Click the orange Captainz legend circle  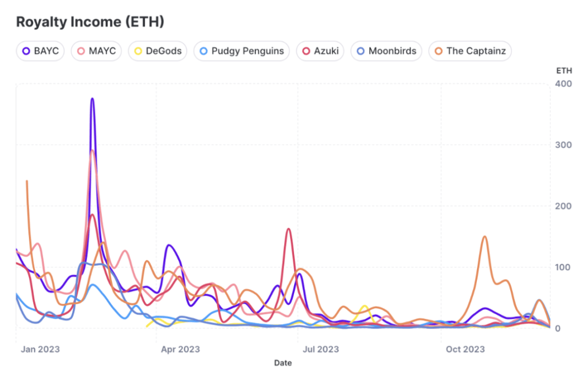tap(439, 51)
